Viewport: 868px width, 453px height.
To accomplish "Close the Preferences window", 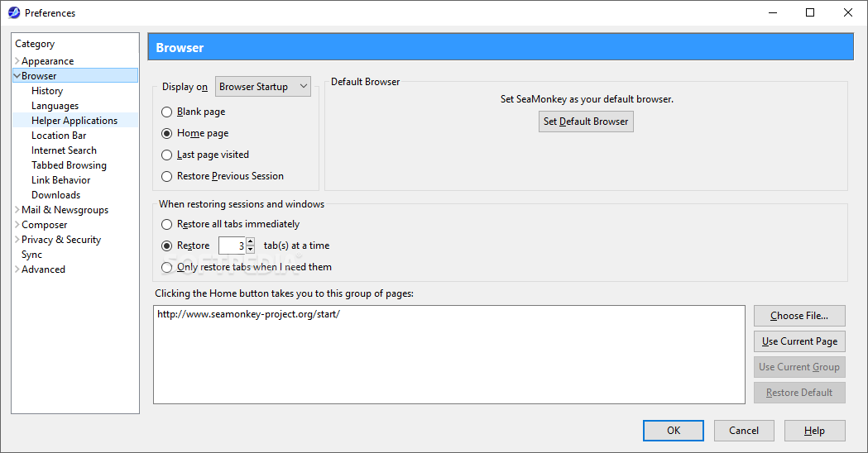I will (x=847, y=12).
